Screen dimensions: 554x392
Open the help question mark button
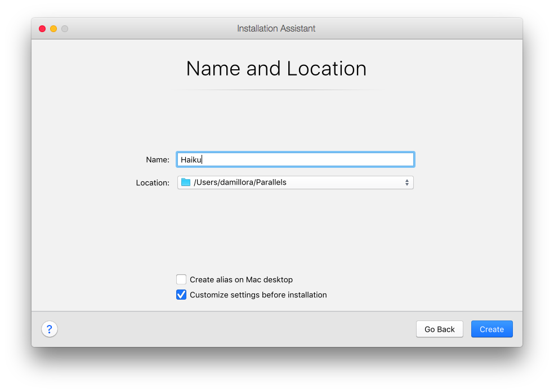[x=50, y=329]
